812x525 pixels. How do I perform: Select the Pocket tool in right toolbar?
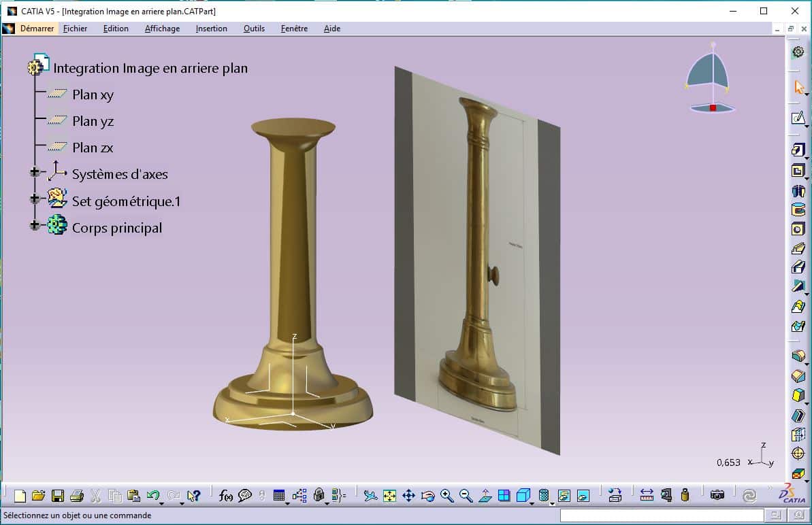pyautogui.click(x=798, y=171)
